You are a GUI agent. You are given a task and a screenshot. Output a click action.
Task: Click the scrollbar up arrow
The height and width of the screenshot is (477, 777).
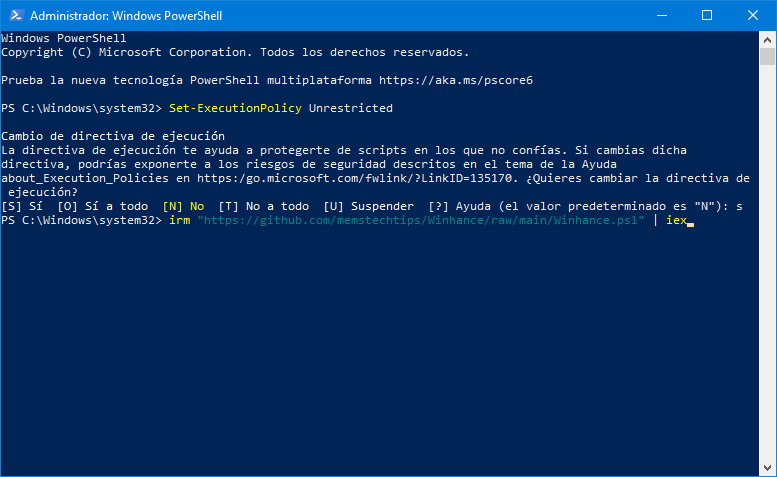(767, 39)
